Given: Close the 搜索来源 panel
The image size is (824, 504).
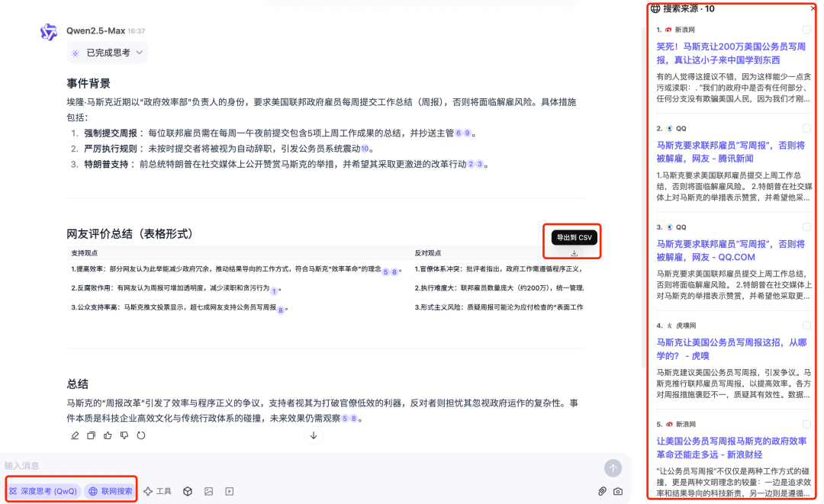Looking at the screenshot, I should [x=813, y=8].
